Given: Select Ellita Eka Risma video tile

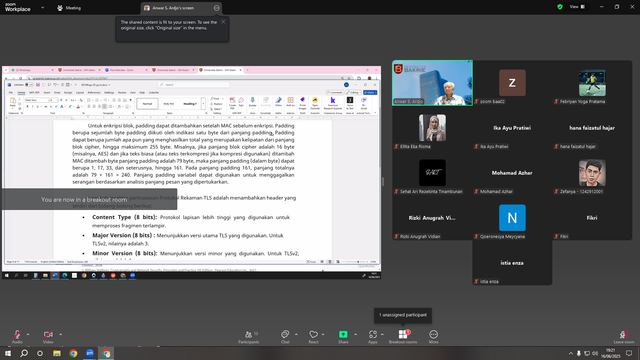Looking at the screenshot, I should click(432, 128).
